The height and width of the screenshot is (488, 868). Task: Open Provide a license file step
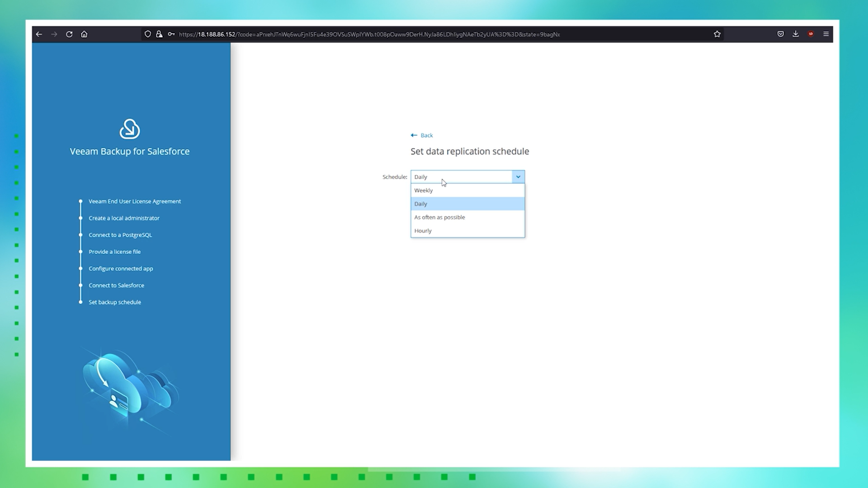tap(114, 252)
